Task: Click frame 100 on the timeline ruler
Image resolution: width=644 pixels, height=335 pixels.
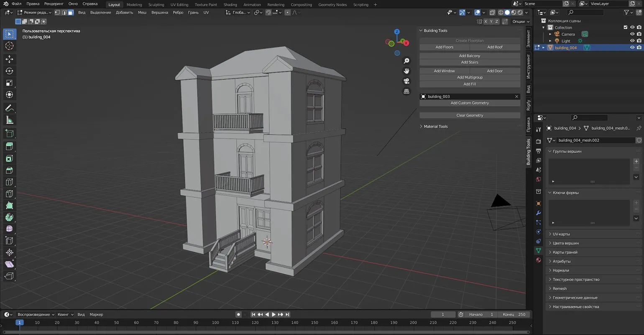Action: click(x=215, y=322)
